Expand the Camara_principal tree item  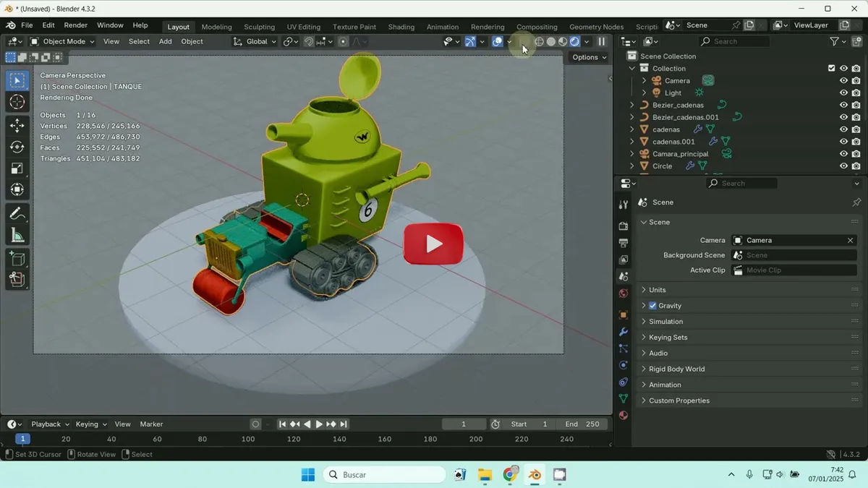[632, 154]
